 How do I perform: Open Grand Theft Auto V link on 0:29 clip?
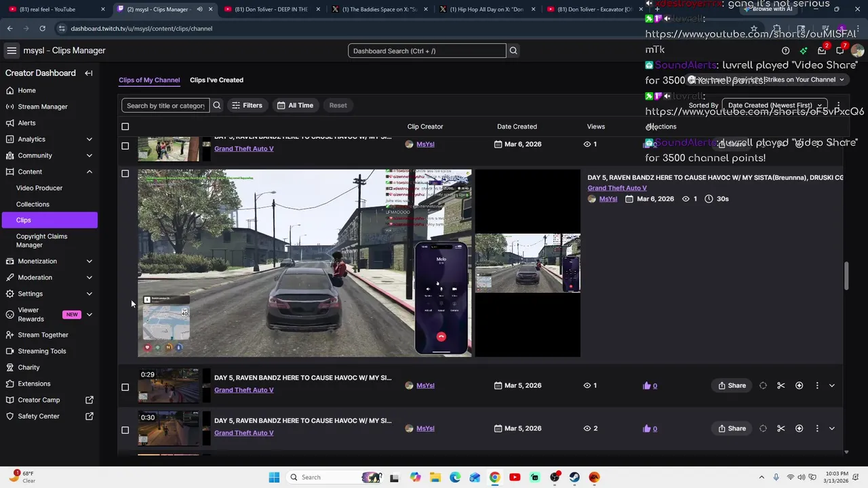click(x=244, y=390)
